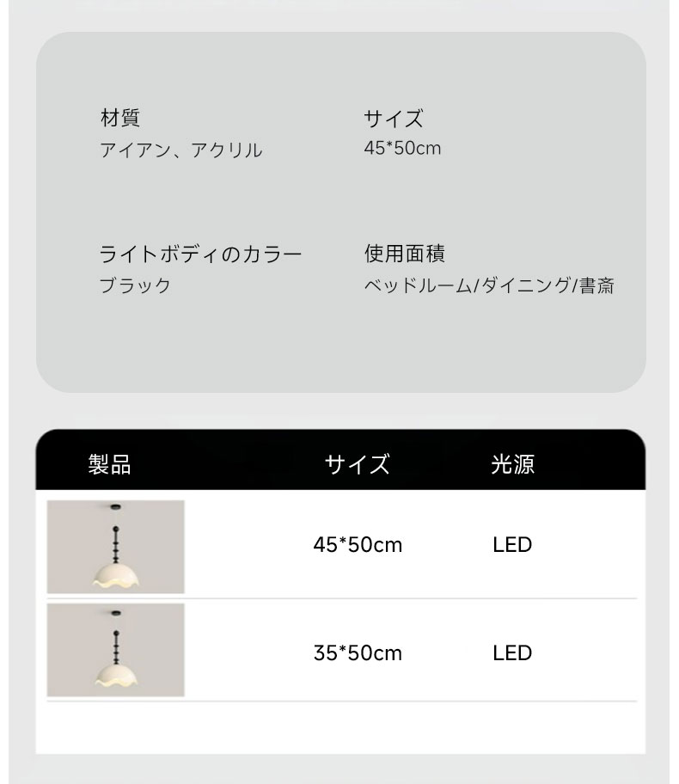Click the 35*50cm size table cell
679x784 pixels.
(x=358, y=653)
